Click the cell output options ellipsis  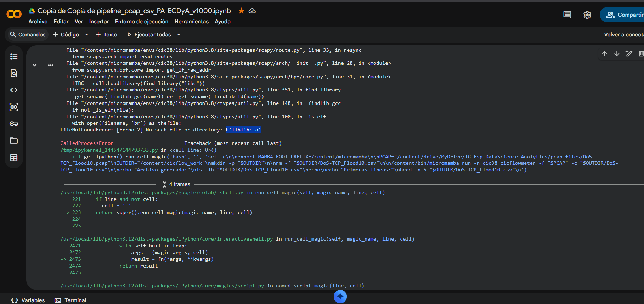pyautogui.click(x=51, y=65)
